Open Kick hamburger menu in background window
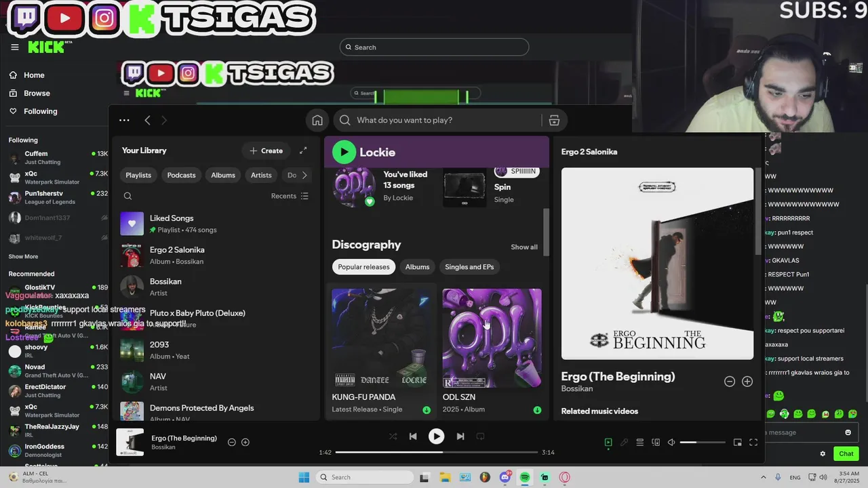The height and width of the screenshot is (488, 868). tap(15, 47)
